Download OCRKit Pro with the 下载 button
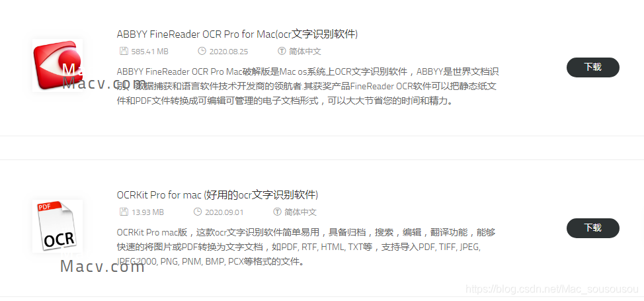 coord(592,228)
